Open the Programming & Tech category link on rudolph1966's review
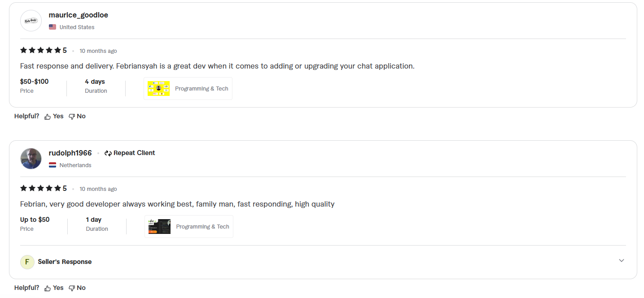Image resolution: width=644 pixels, height=298 pixels. (x=202, y=226)
